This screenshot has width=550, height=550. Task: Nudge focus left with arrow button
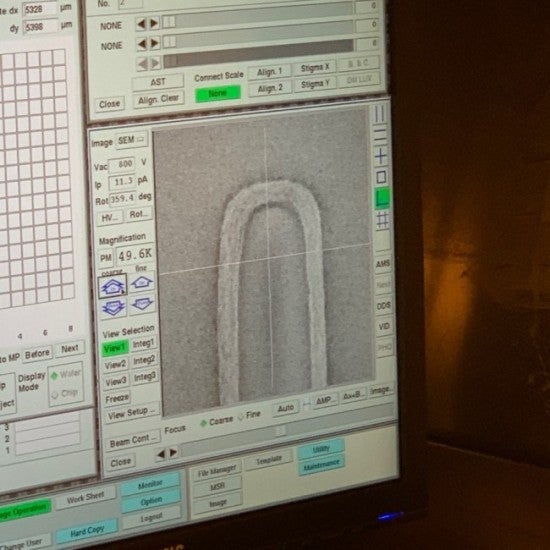161,454
